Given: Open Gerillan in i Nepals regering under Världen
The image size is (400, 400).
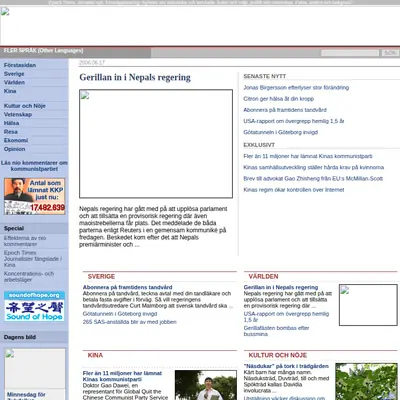Looking at the screenshot, I should tap(281, 287).
